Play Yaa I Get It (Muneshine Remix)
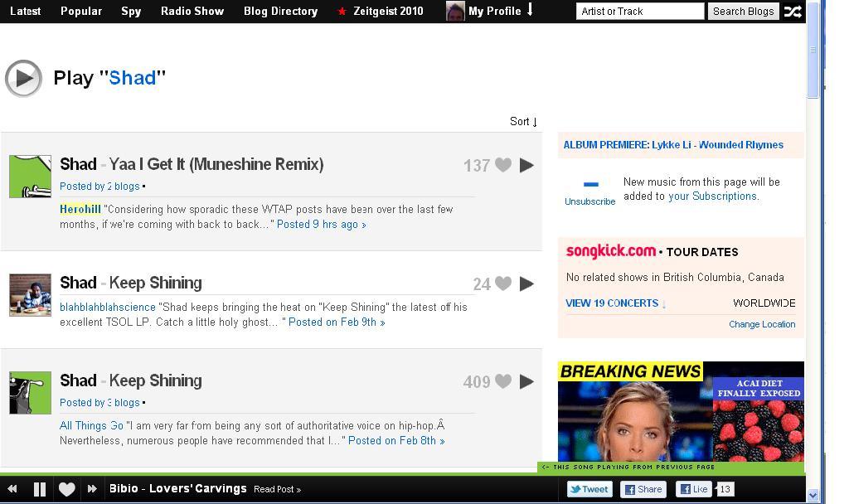The image size is (849, 504). click(526, 165)
